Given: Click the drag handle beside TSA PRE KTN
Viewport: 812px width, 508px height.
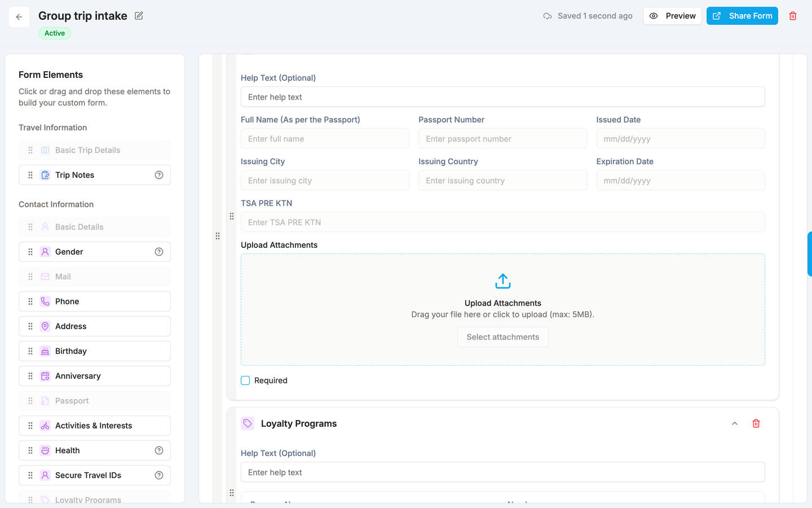Looking at the screenshot, I should tap(232, 216).
